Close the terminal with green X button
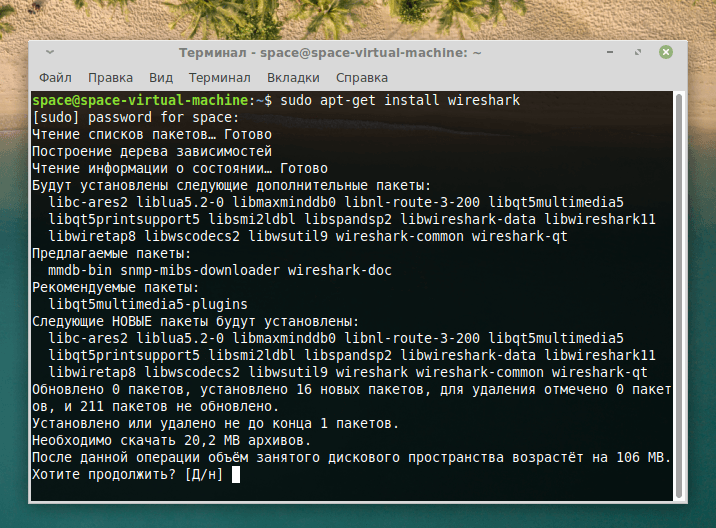The width and height of the screenshot is (716, 528). (666, 52)
